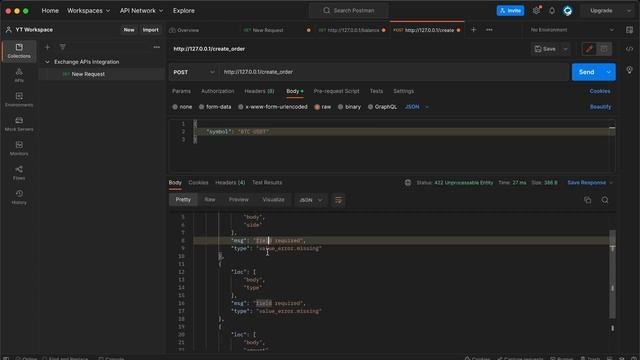This screenshot has width=640, height=360.
Task: Select the raw body type
Action: tap(322, 107)
